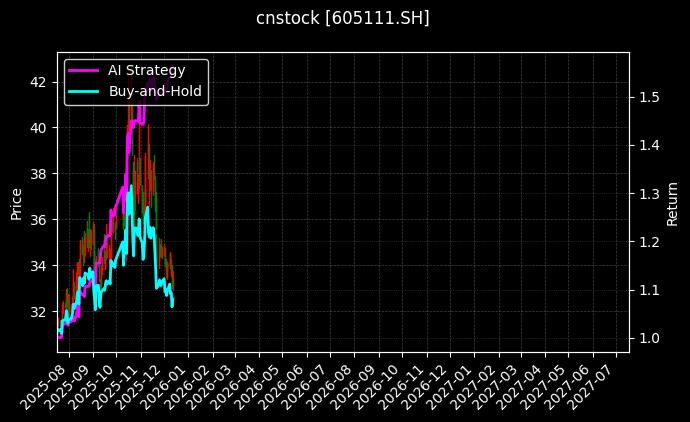Click the chart title cnstock [605111.SH]
This screenshot has height=422, width=690.
tap(344, 18)
